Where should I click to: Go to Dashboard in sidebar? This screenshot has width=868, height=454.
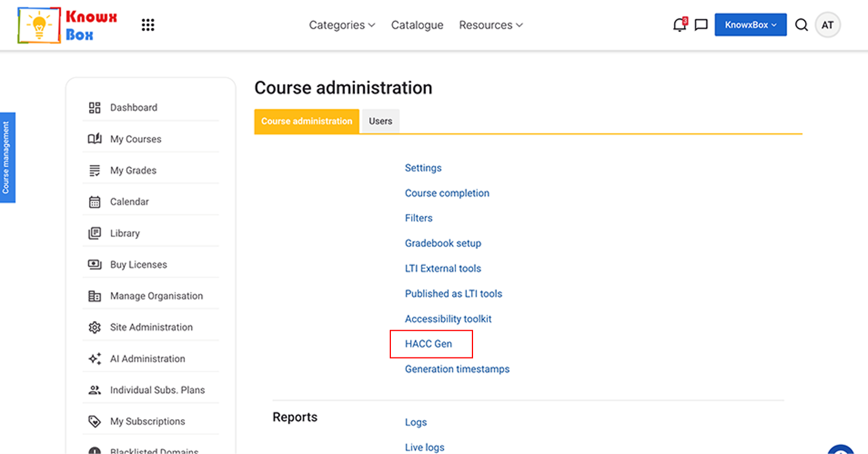click(x=133, y=108)
